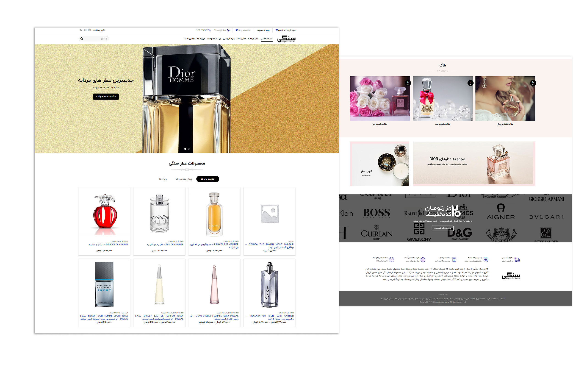Click the Eau de Cartier clear bottle image

pyautogui.click(x=159, y=213)
